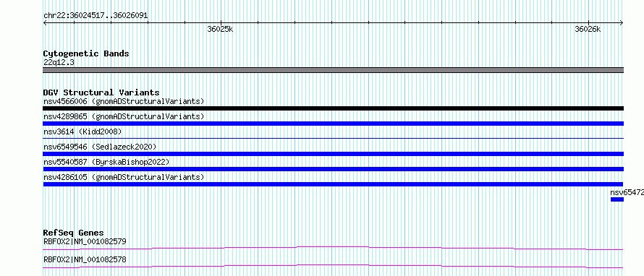The height and width of the screenshot is (276, 644).
Task: Select the blue nsv5540587 variant bar
Action: tap(333, 169)
